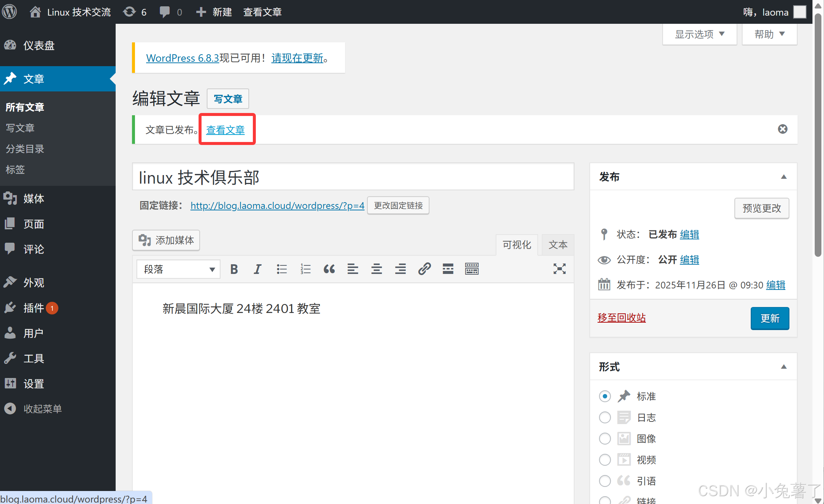This screenshot has width=824, height=504.
Task: Open the 查看文章 link in notice
Action: click(225, 130)
